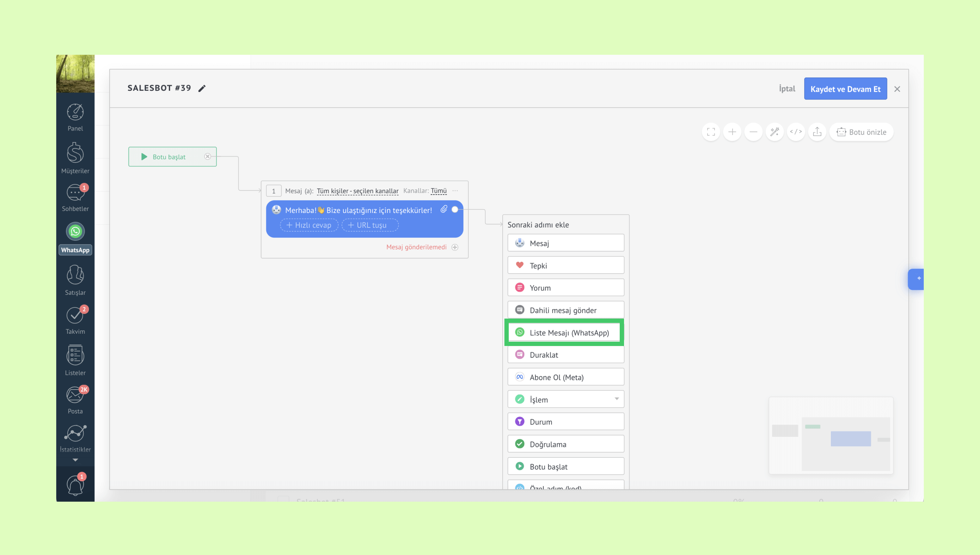980x555 pixels.
Task: Click the Botu önizle preview button
Action: pos(861,132)
